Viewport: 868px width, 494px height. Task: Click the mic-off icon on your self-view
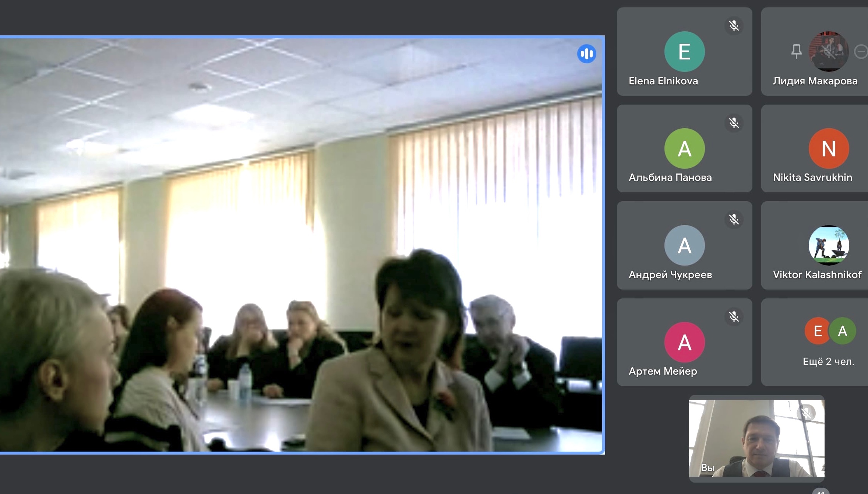[x=806, y=413]
